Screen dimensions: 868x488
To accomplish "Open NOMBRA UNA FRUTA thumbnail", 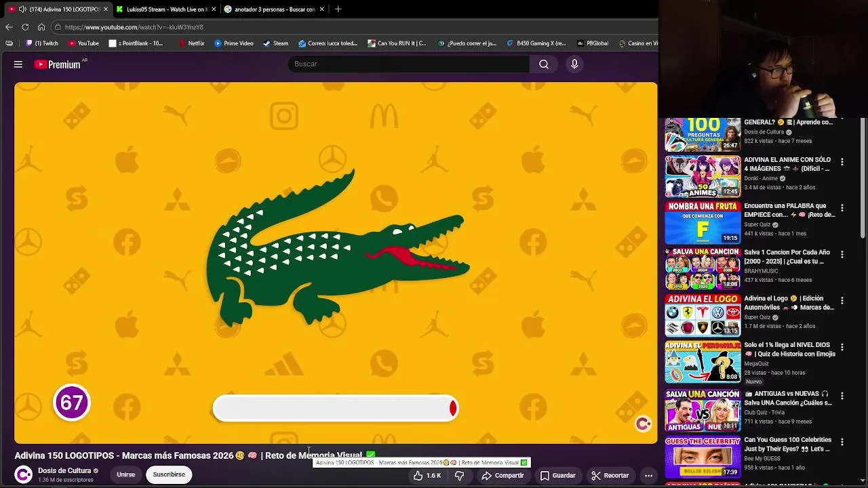I will coord(703,222).
